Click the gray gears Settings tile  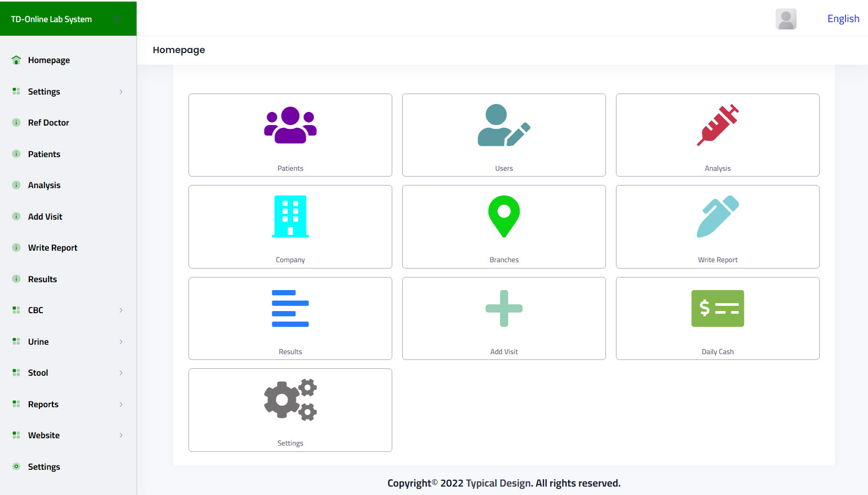pyautogui.click(x=290, y=400)
